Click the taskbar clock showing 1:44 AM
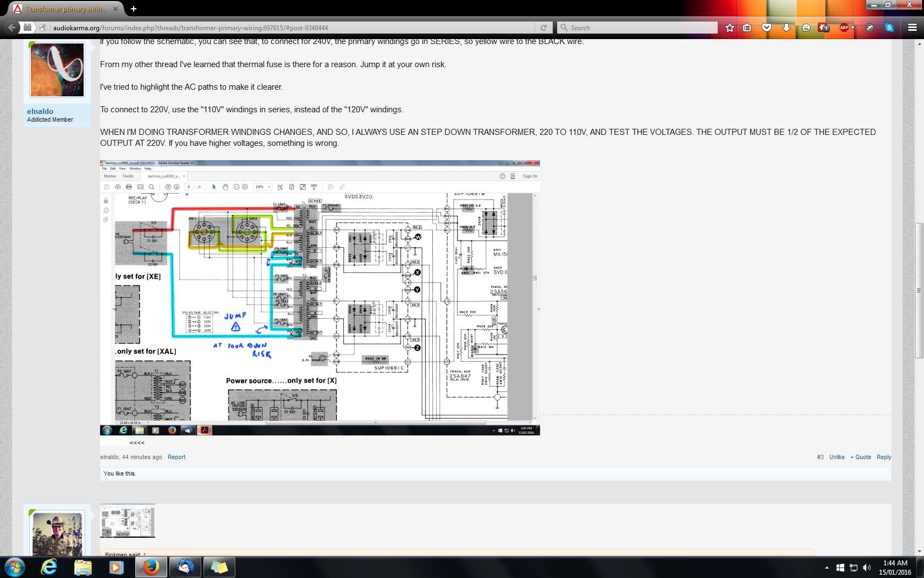This screenshot has width=924, height=578. (x=895, y=568)
